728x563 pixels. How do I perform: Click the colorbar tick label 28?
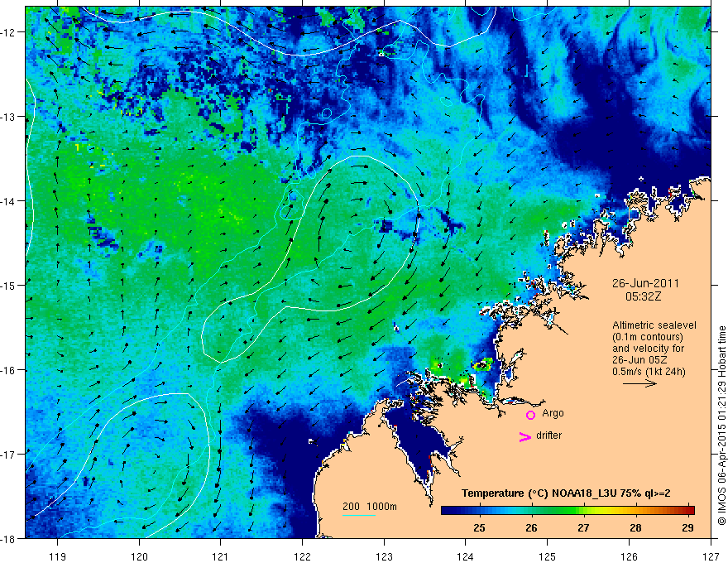635,527
